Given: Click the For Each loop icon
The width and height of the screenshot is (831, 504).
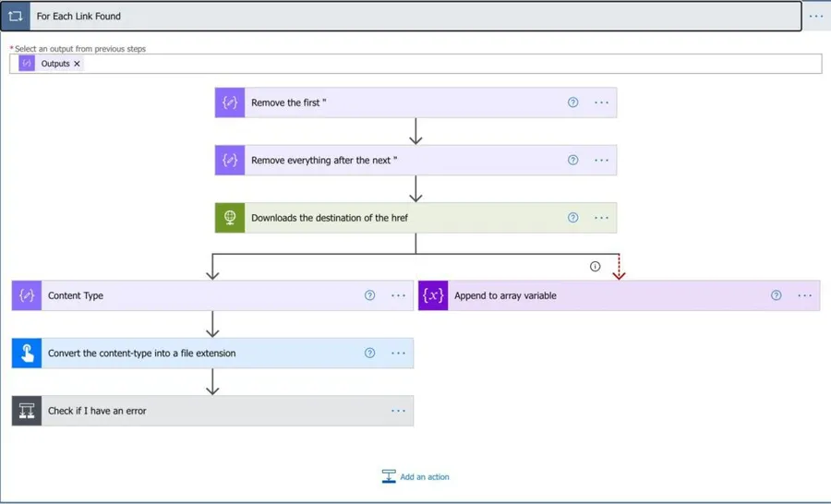Looking at the screenshot, I should click(16, 17).
